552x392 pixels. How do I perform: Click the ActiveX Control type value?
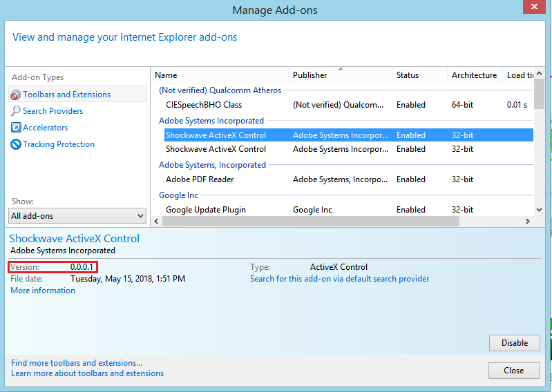(x=339, y=267)
